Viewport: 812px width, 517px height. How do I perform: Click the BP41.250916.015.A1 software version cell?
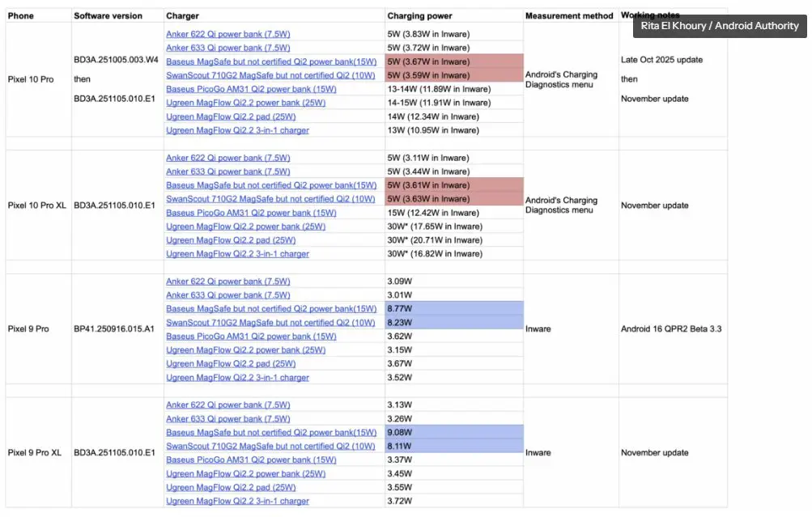coord(115,329)
